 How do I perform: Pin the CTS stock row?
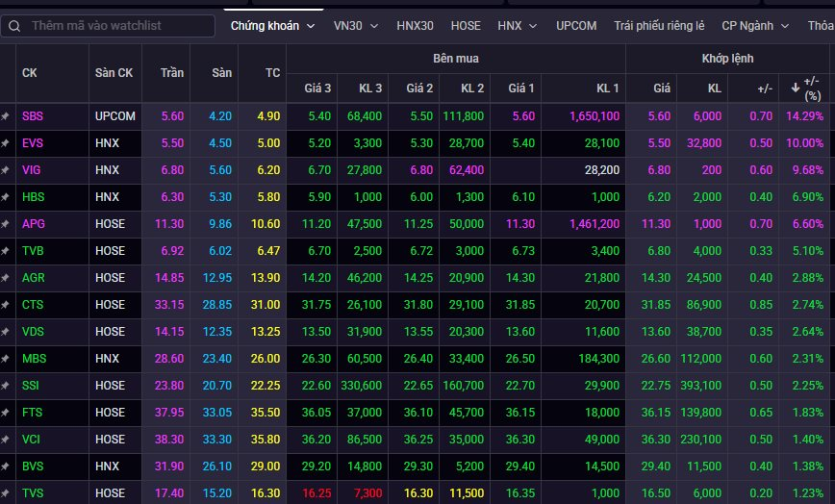[5, 305]
